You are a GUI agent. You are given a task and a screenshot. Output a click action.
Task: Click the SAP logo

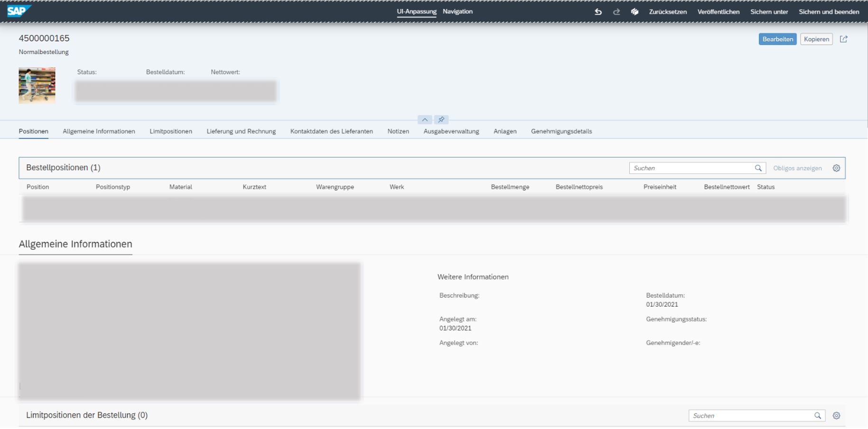[19, 11]
